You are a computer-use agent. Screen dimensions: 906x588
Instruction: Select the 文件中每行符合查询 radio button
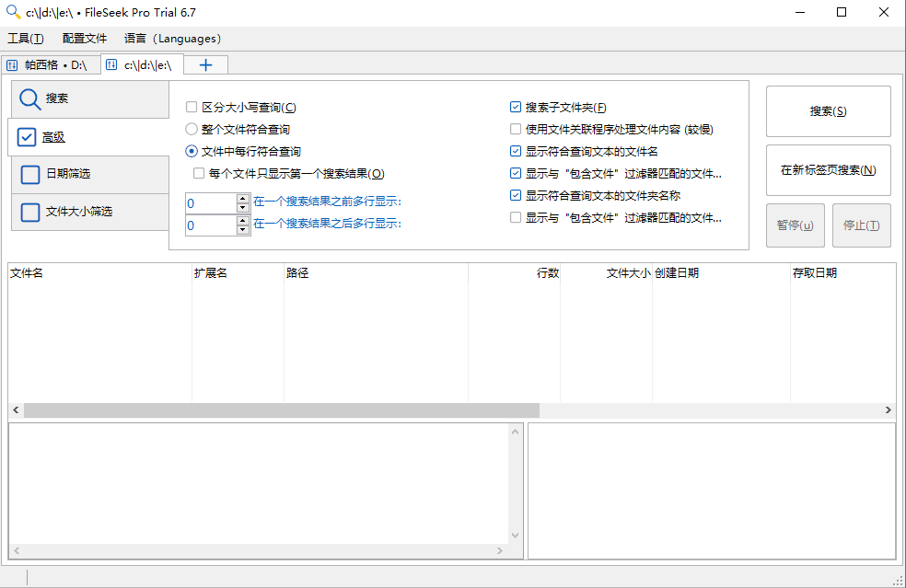click(x=192, y=151)
